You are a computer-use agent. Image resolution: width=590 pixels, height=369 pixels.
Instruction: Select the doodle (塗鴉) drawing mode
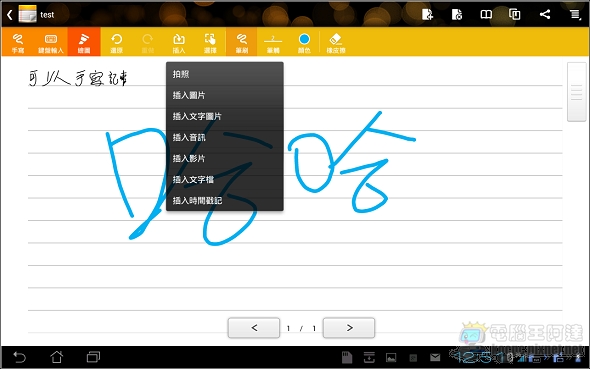(x=84, y=42)
